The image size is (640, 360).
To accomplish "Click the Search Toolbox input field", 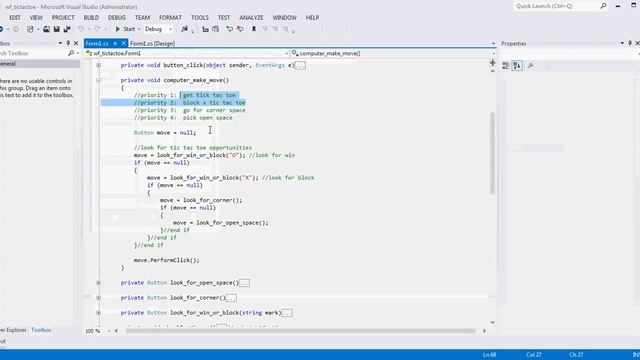I will click(x=33, y=53).
